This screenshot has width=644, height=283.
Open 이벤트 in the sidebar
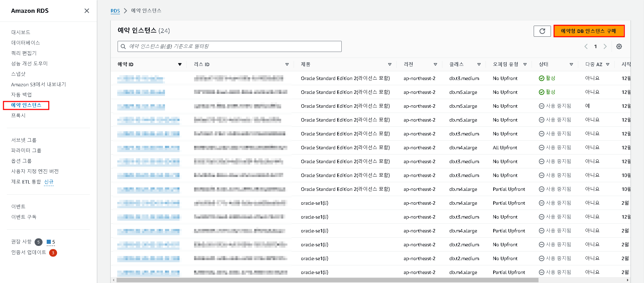[x=18, y=206]
